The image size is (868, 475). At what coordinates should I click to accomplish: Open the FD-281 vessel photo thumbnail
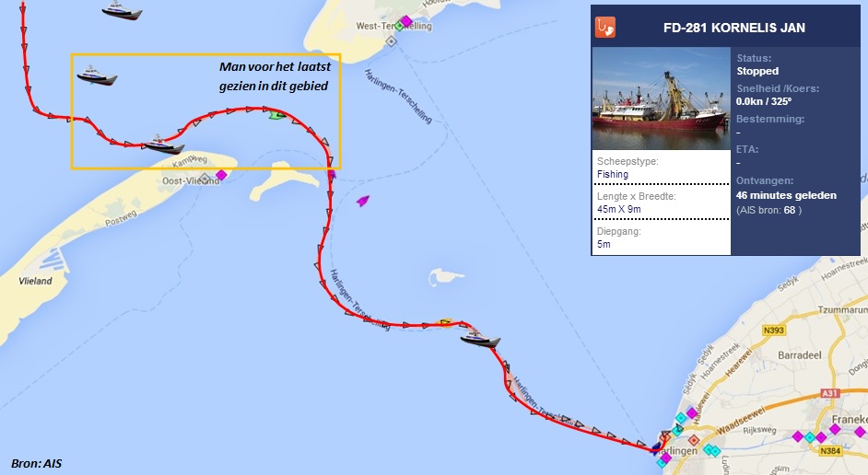tap(662, 98)
